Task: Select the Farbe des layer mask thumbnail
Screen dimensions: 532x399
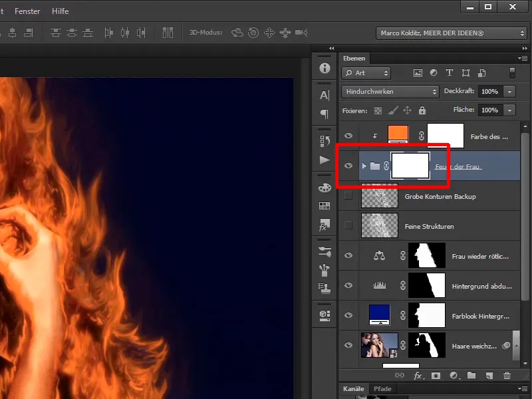Action: [x=445, y=136]
